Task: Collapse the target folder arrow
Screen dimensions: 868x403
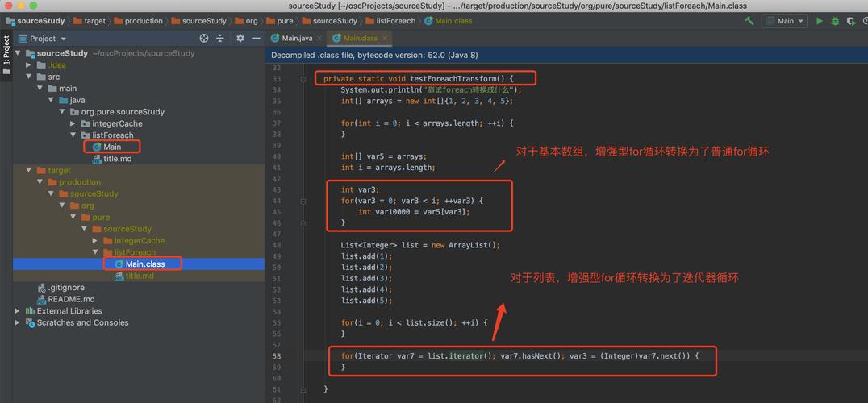Action: coord(29,170)
